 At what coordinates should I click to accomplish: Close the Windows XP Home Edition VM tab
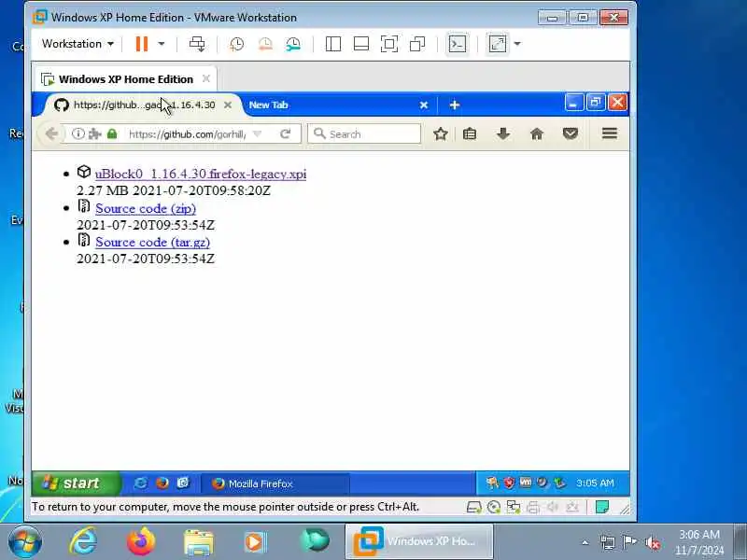(x=205, y=78)
